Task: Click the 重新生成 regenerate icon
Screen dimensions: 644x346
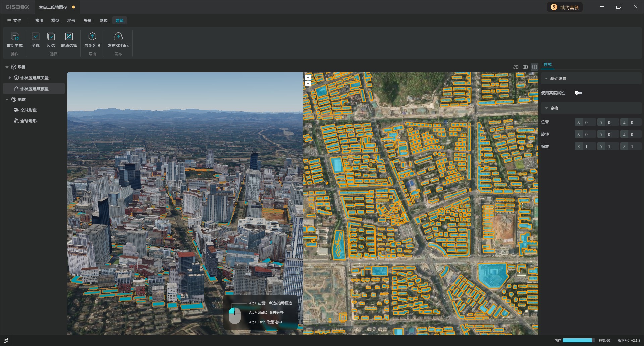Action: coord(15,37)
